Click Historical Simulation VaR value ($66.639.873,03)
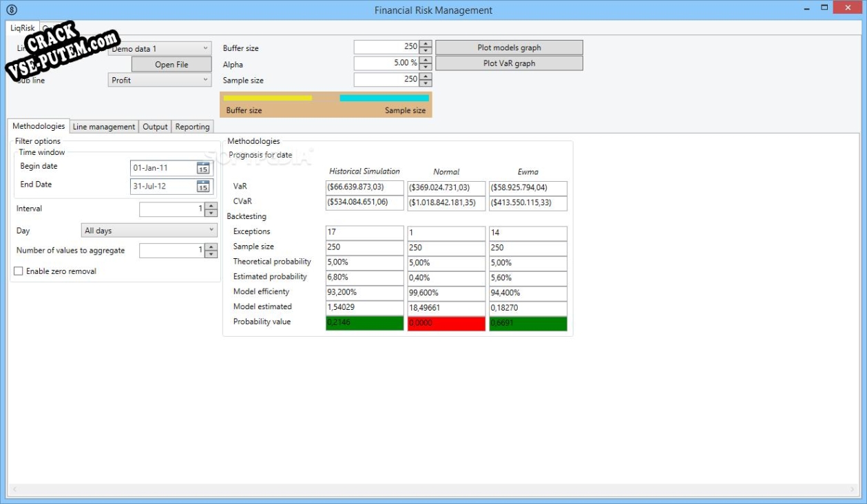This screenshot has height=504, width=867. (365, 188)
